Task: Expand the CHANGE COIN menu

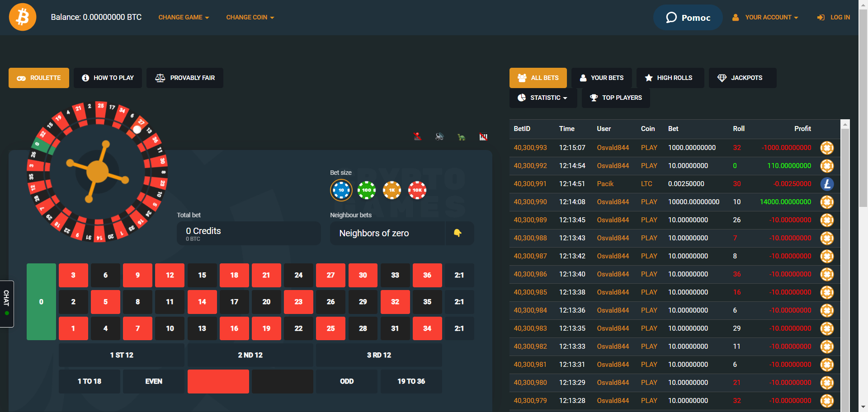Action: tap(250, 17)
